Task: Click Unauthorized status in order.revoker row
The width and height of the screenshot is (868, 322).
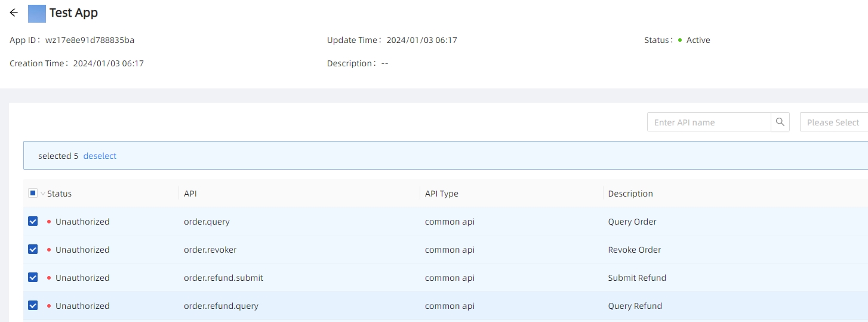Action: (82, 250)
